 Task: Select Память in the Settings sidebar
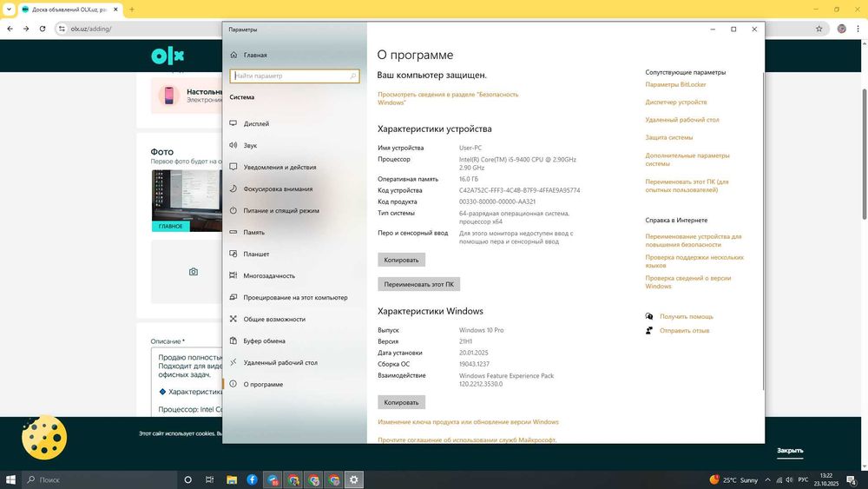[247, 232]
